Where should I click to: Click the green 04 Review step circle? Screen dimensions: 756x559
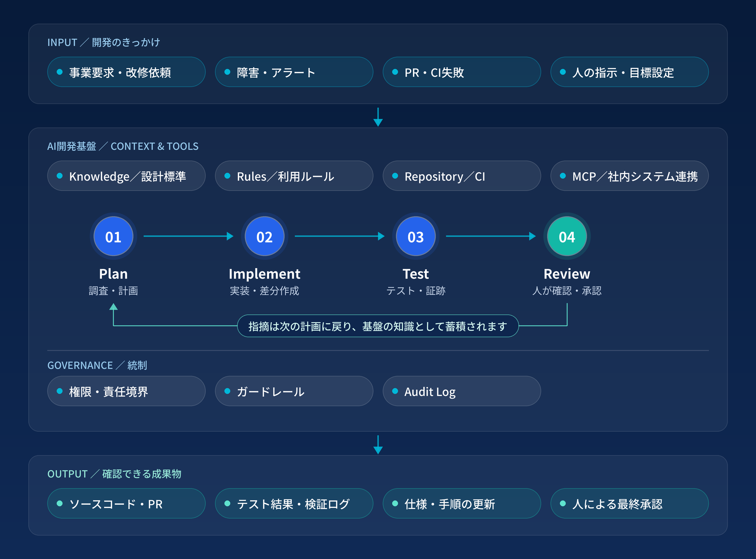[567, 236]
